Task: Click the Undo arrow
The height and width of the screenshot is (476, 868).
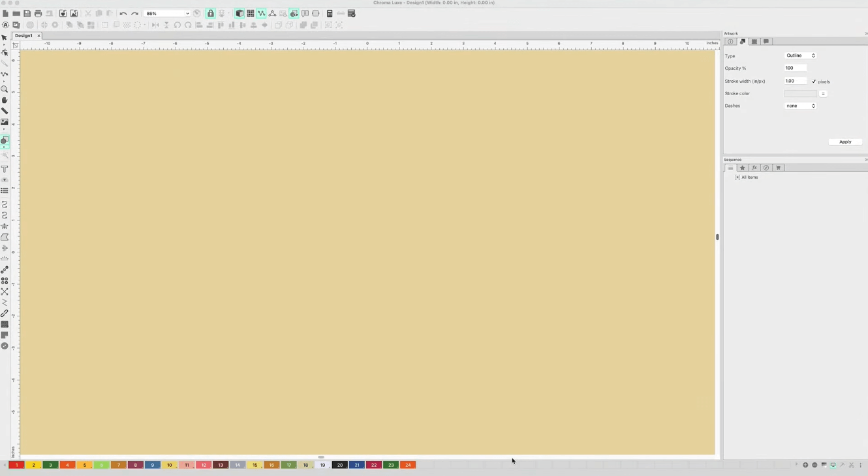Action: click(123, 14)
